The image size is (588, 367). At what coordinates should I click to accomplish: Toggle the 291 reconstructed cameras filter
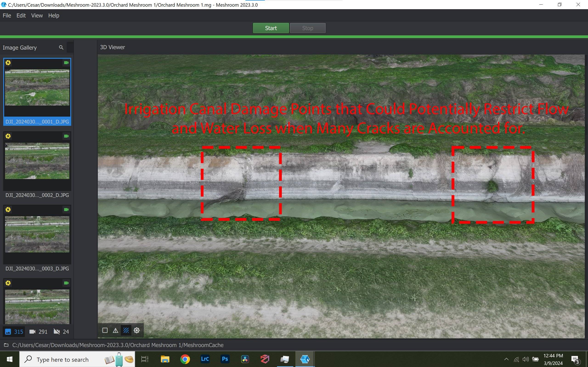point(38,332)
